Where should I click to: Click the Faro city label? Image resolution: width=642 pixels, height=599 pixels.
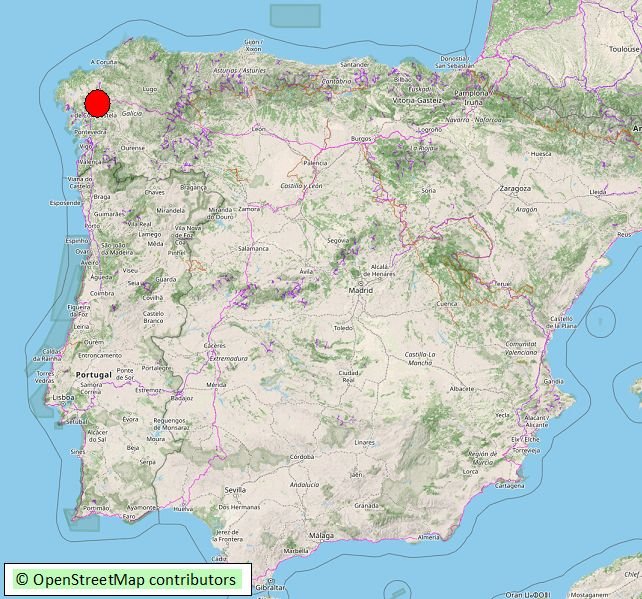(x=129, y=517)
